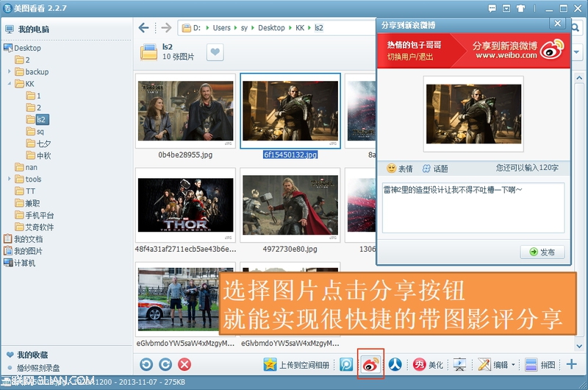
Task: Insert a topic via 话题
Action: coord(435,169)
